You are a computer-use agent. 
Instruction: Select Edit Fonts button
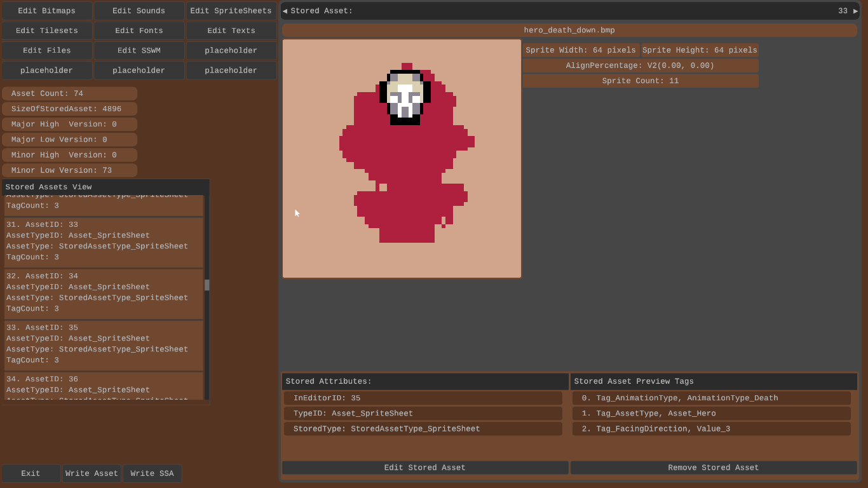coord(139,30)
